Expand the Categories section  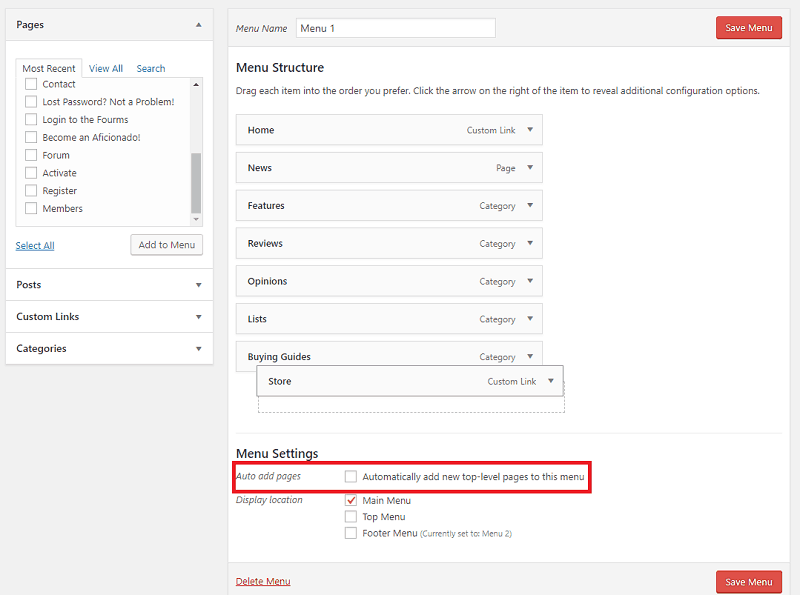tap(198, 349)
